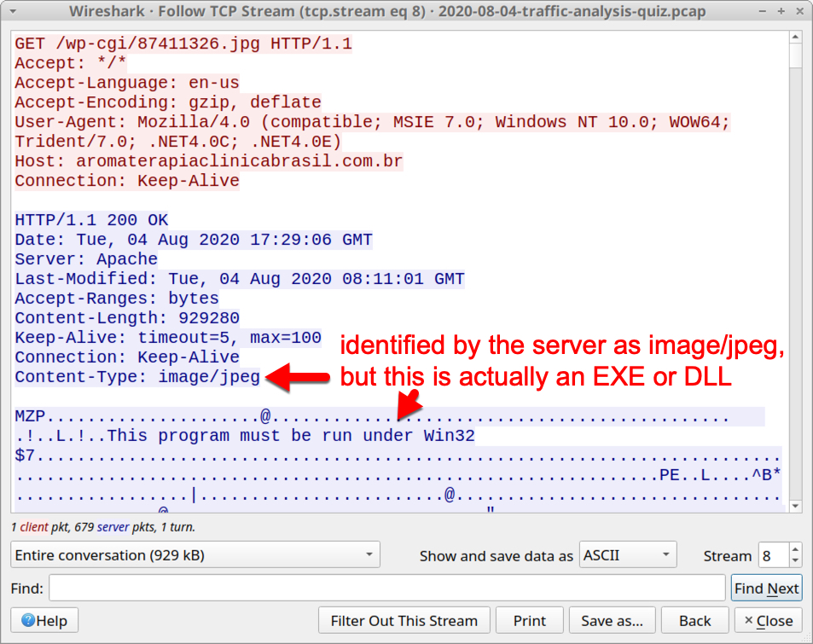Increase the Stream number with up arrow
Screen dimensions: 813x644
pos(795,549)
